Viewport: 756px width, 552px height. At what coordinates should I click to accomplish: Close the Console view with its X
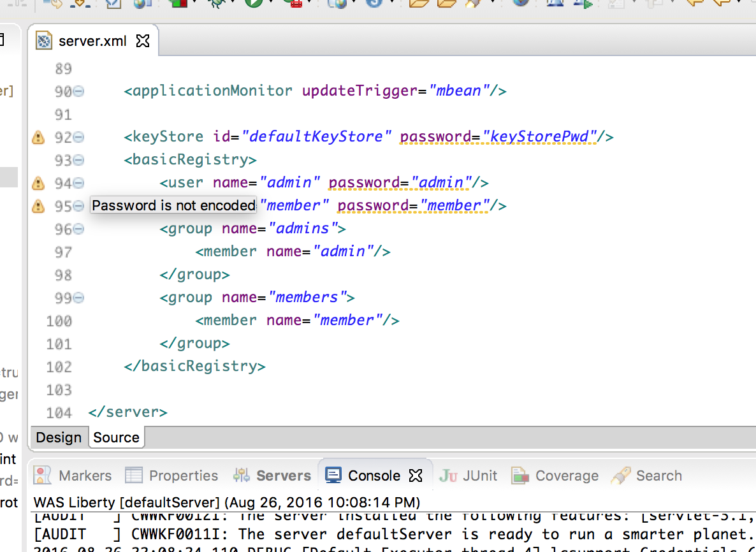416,476
